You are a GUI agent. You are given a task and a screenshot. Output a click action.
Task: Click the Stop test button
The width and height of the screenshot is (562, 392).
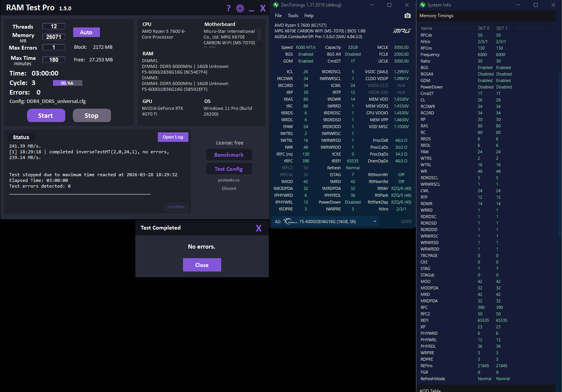click(x=92, y=116)
